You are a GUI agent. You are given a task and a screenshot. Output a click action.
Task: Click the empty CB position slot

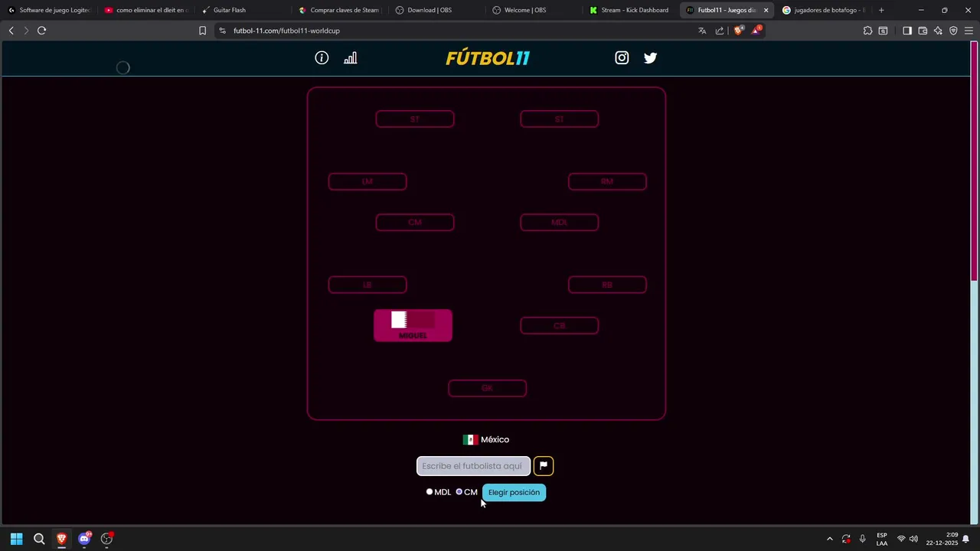(559, 325)
